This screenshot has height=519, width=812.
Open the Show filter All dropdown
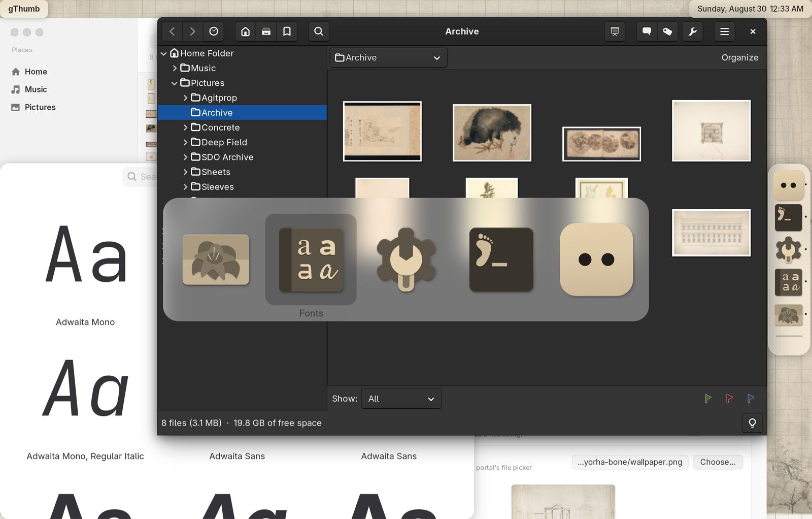401,399
